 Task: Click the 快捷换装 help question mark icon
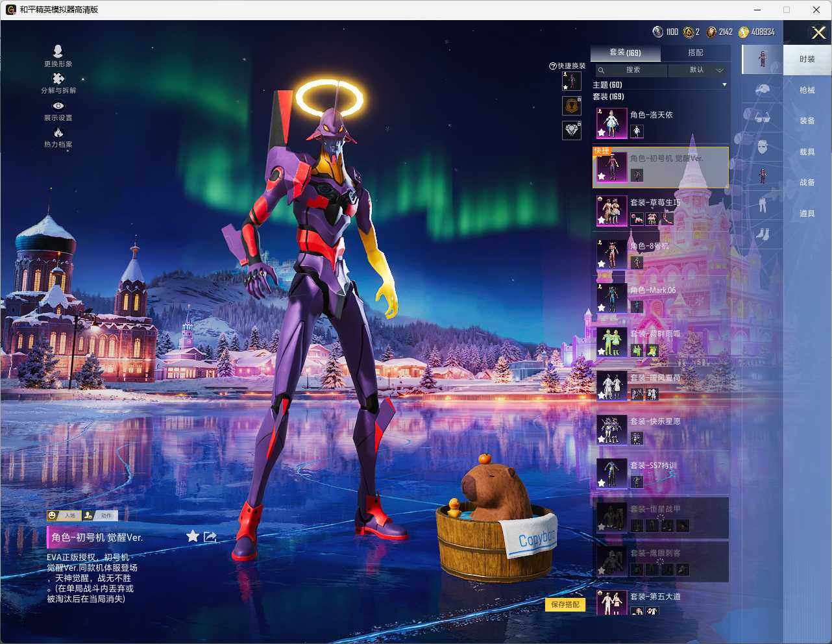tap(553, 66)
